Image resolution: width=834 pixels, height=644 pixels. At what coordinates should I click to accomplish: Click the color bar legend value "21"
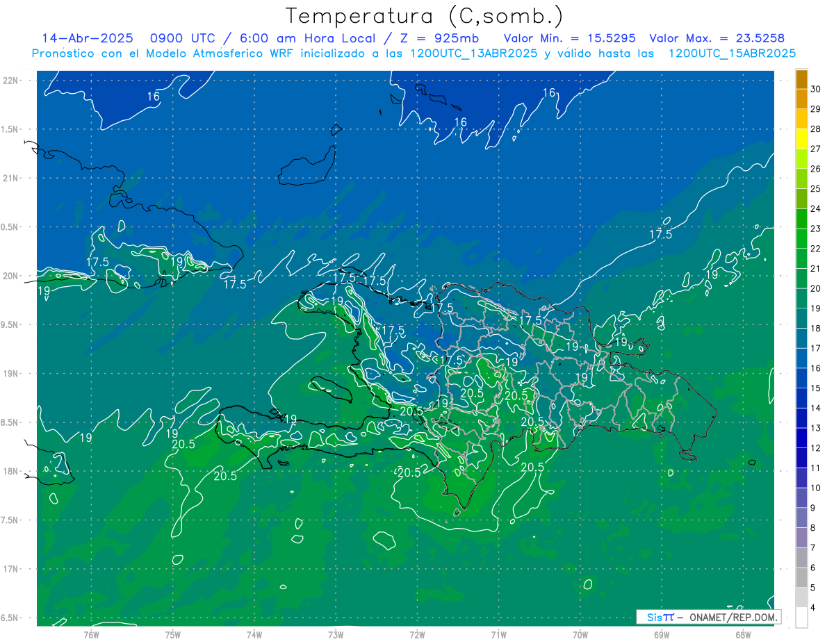coord(816,269)
